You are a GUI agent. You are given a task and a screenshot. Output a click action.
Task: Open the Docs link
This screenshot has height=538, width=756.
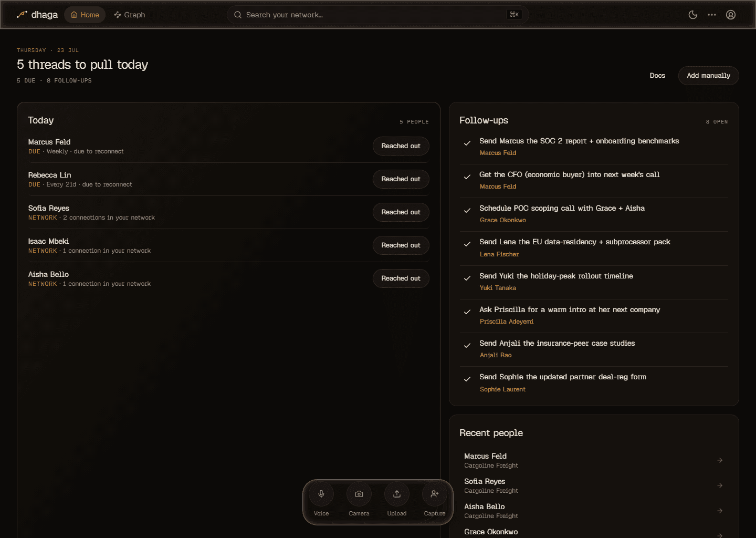tap(657, 76)
